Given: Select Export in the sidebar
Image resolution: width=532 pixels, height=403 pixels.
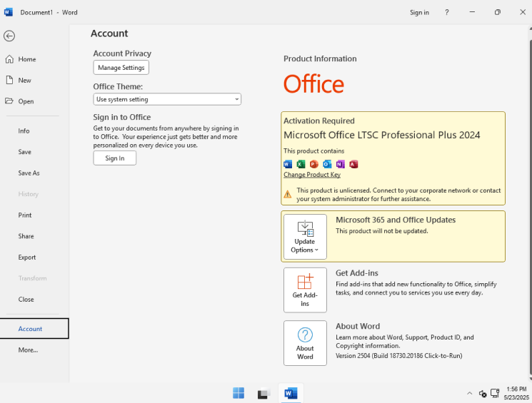Looking at the screenshot, I should tap(27, 257).
